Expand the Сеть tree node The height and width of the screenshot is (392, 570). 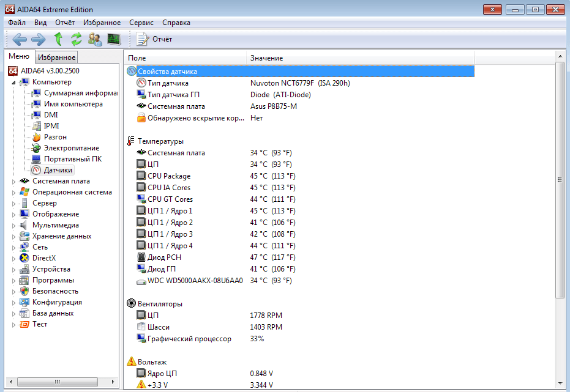13,248
